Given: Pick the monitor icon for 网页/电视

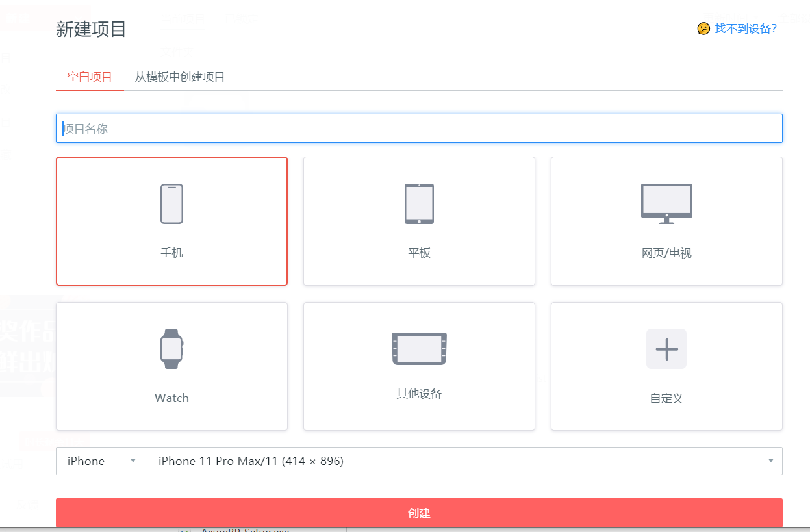Looking at the screenshot, I should pos(666,204).
